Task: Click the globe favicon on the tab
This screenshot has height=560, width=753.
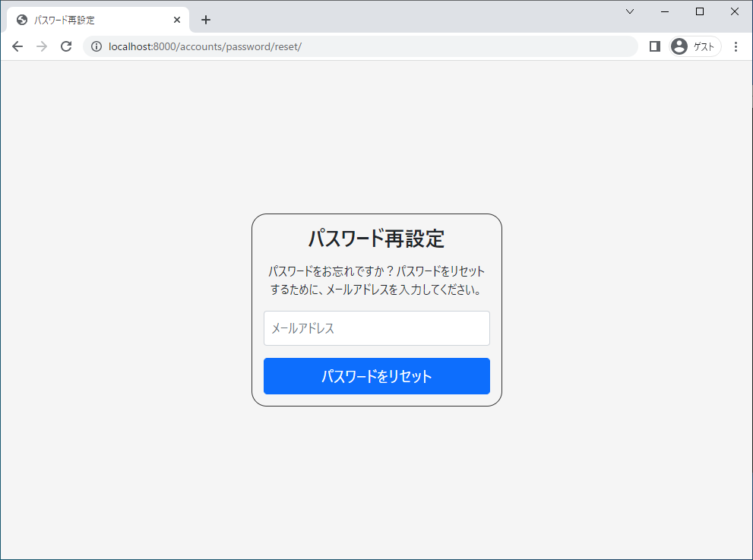Action: pyautogui.click(x=23, y=20)
